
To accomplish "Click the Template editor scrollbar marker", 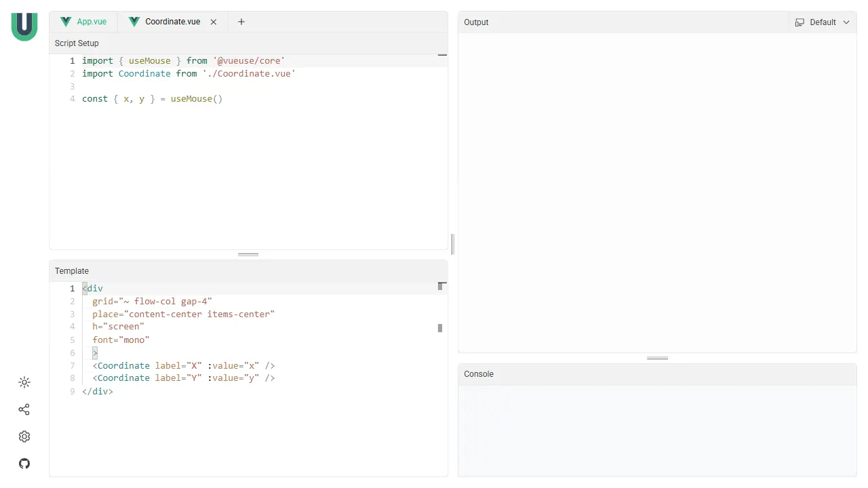I will click(440, 328).
